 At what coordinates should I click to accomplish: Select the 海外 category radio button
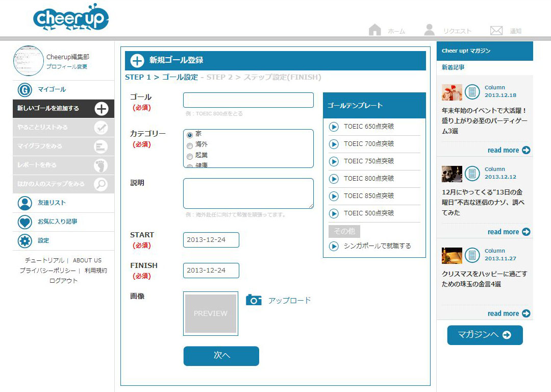click(x=190, y=145)
